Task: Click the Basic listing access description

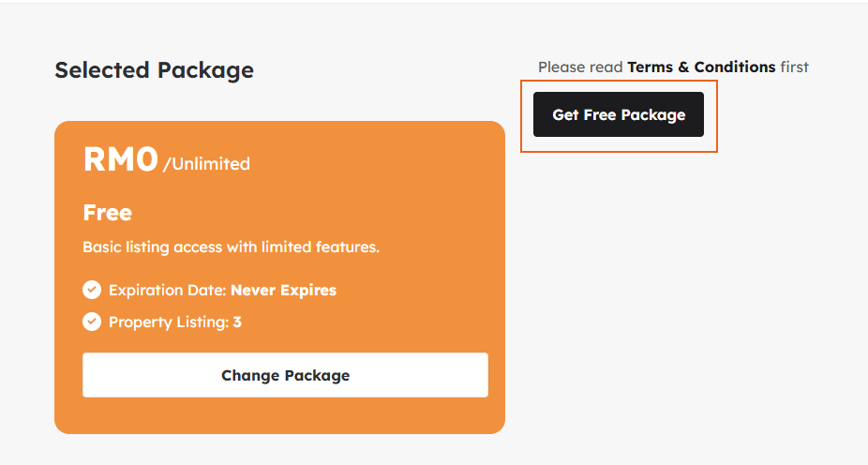Action: (231, 247)
